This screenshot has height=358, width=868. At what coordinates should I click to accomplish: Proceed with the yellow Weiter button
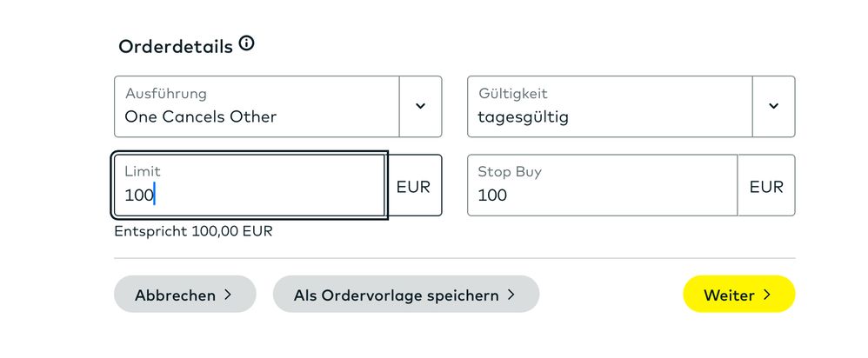point(738,295)
